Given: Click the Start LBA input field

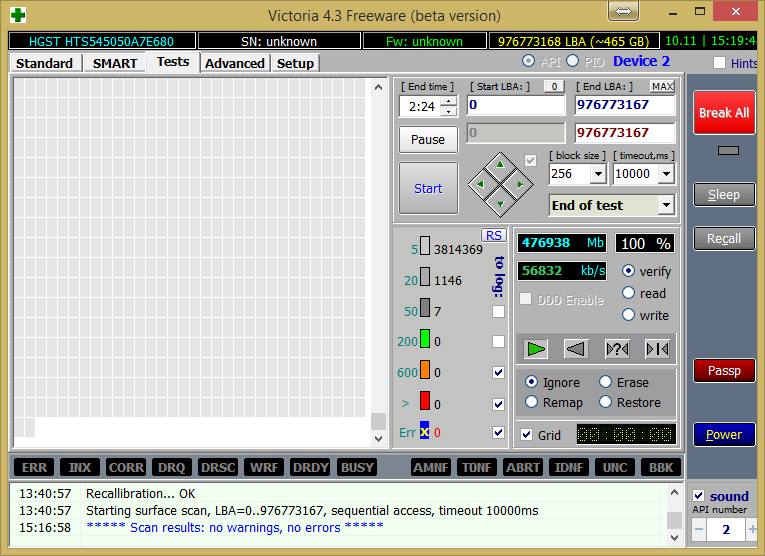Looking at the screenshot, I should (x=515, y=105).
